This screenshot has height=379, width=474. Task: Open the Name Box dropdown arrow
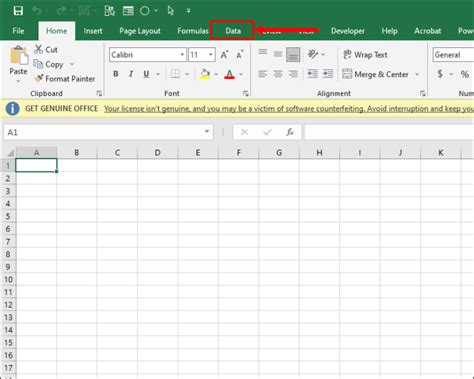pos(207,132)
